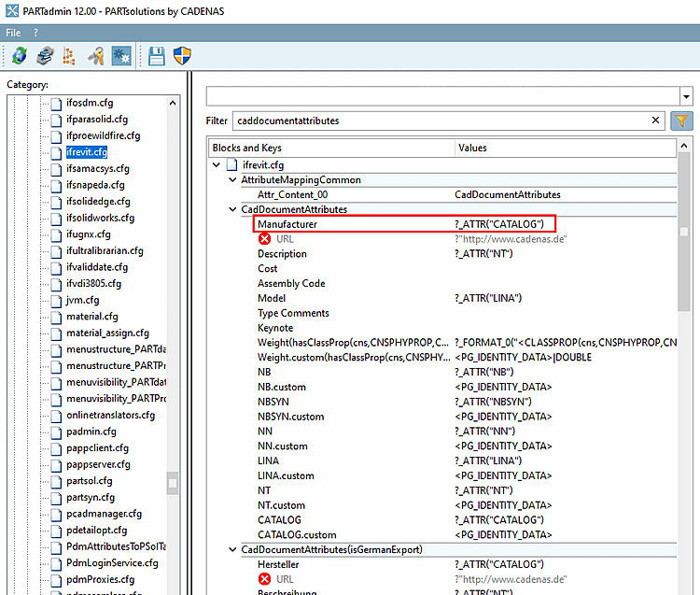Click the Values column header
Screen dimensions: 700x595
472,148
